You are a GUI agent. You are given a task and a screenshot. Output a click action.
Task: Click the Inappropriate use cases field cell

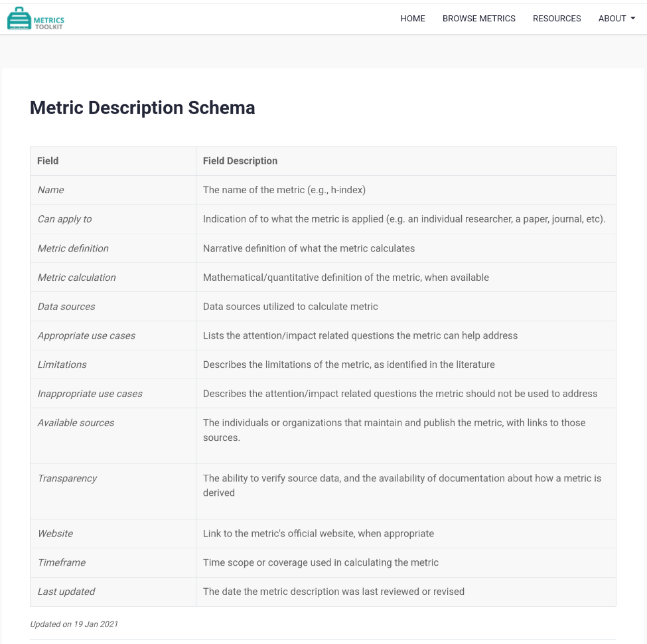pyautogui.click(x=90, y=394)
